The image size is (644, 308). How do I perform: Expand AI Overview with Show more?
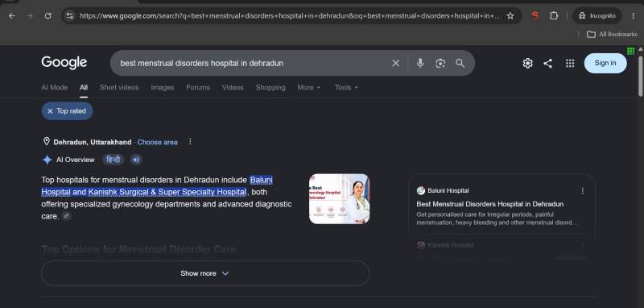[x=205, y=273]
